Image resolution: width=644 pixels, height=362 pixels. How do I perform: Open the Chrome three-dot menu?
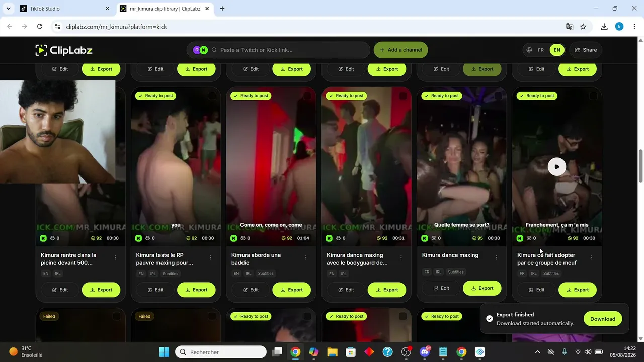[634, 27]
